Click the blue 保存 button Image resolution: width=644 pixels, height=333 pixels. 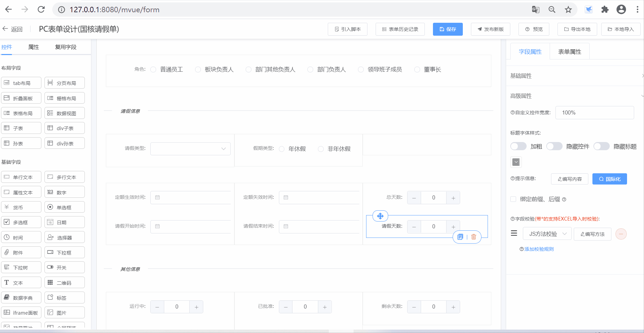(x=448, y=29)
